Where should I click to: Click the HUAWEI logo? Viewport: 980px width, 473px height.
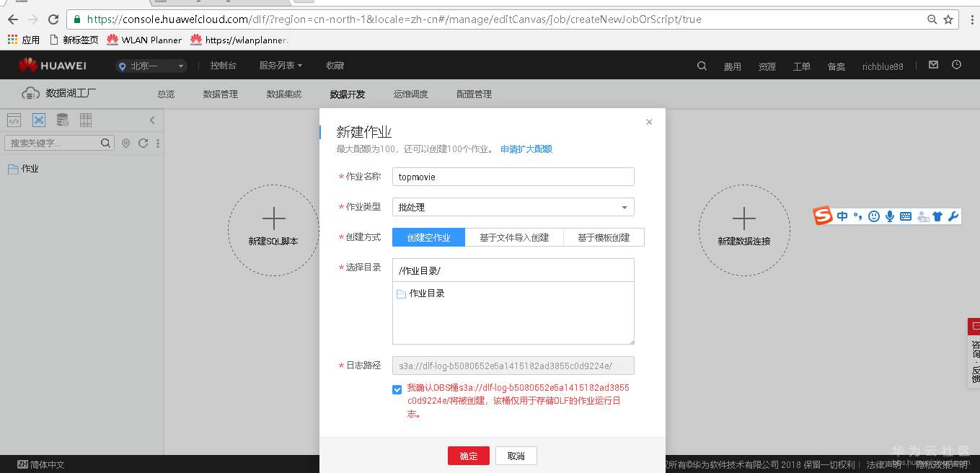(52, 66)
